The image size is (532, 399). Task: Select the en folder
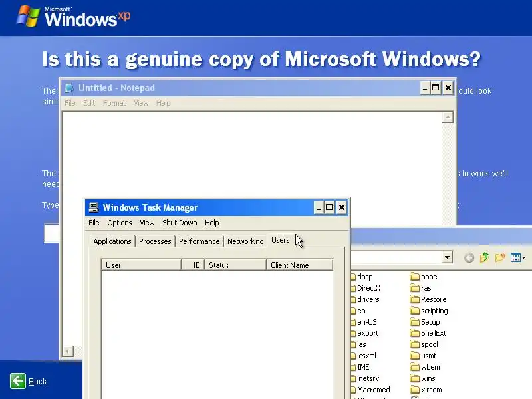(x=358, y=311)
